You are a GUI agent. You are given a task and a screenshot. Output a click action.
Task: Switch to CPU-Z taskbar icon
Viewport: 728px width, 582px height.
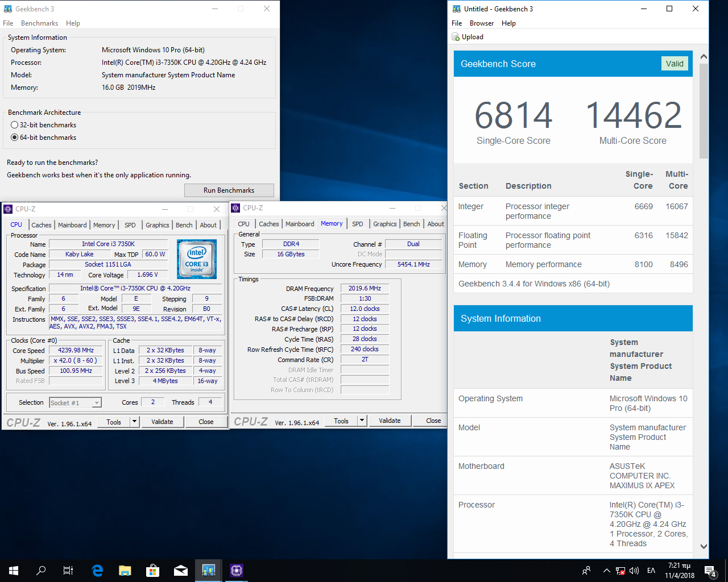(237, 570)
